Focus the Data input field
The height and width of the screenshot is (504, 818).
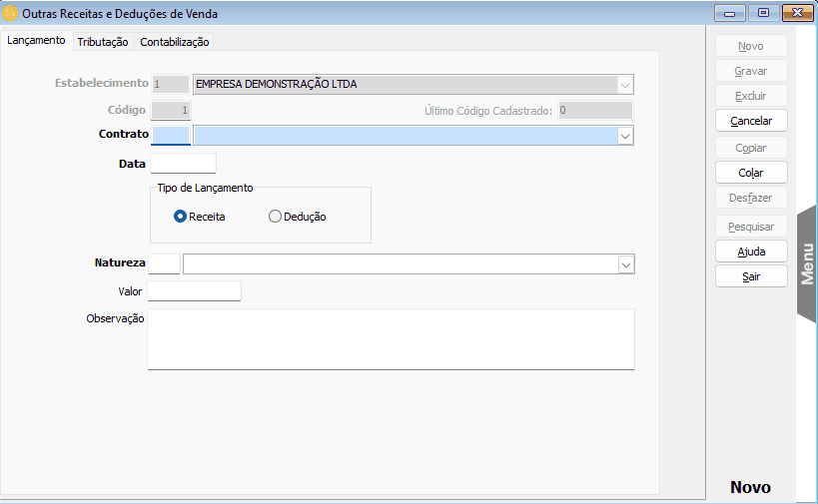(x=183, y=164)
